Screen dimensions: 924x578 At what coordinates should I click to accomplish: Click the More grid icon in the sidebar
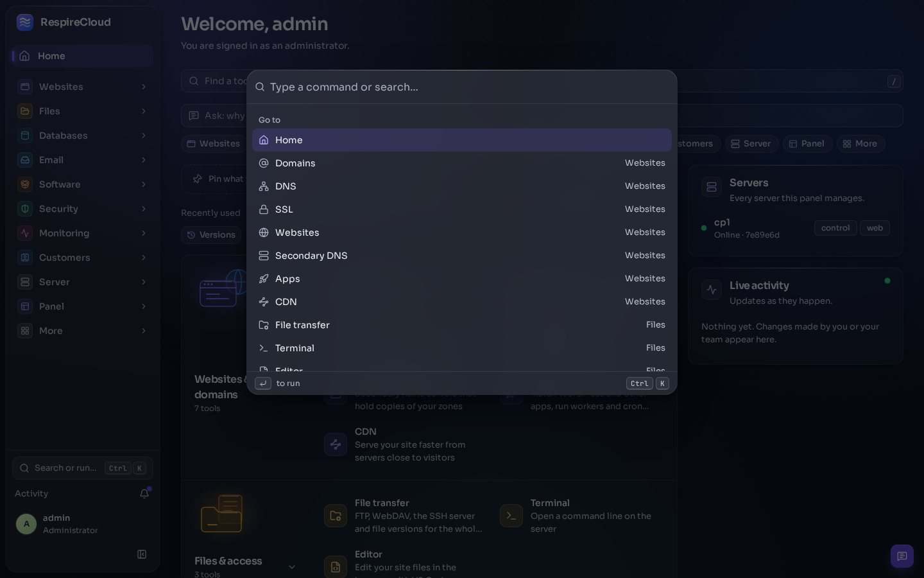[x=25, y=331]
